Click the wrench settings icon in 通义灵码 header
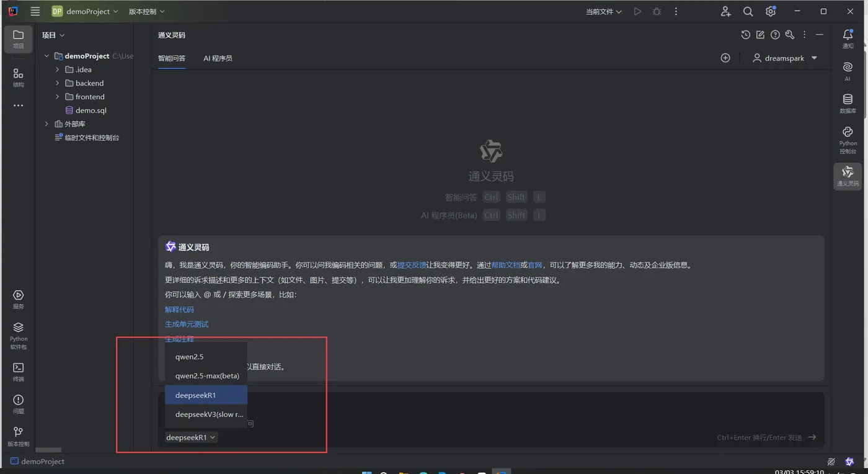 [x=789, y=35]
